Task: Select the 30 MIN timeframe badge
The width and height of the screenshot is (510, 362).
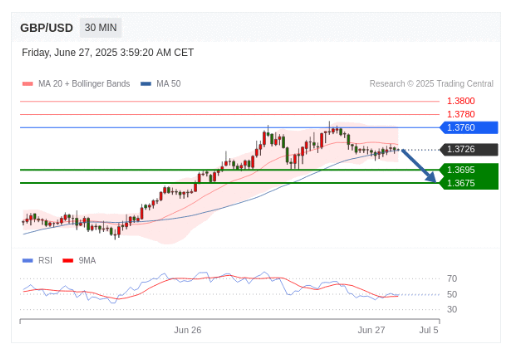Action: click(x=101, y=28)
